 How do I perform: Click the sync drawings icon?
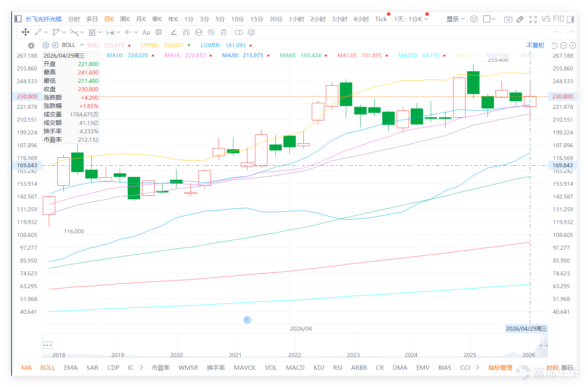(x=199, y=32)
